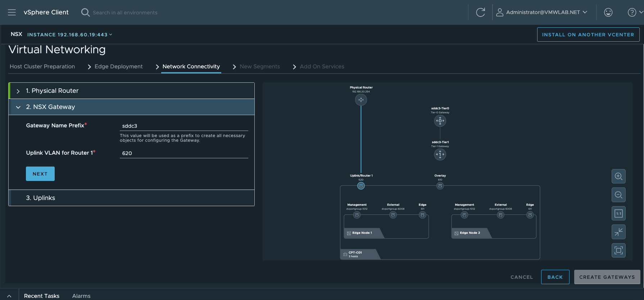Switch to Recent Tasks tab
Viewport: 644px width, 300px height.
pyautogui.click(x=42, y=296)
